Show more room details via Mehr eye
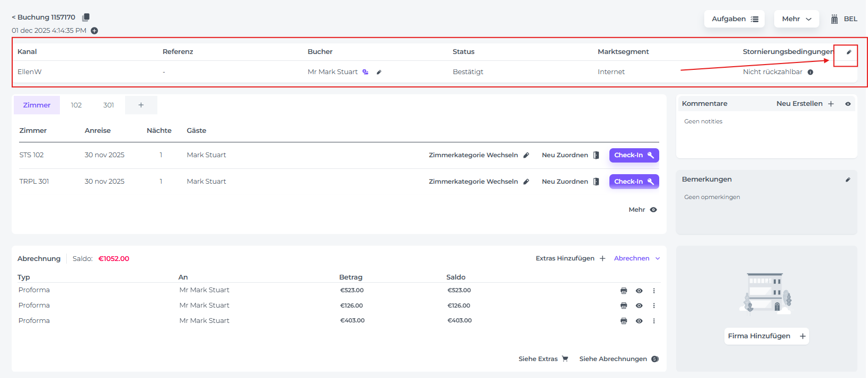The height and width of the screenshot is (378, 868). point(653,210)
